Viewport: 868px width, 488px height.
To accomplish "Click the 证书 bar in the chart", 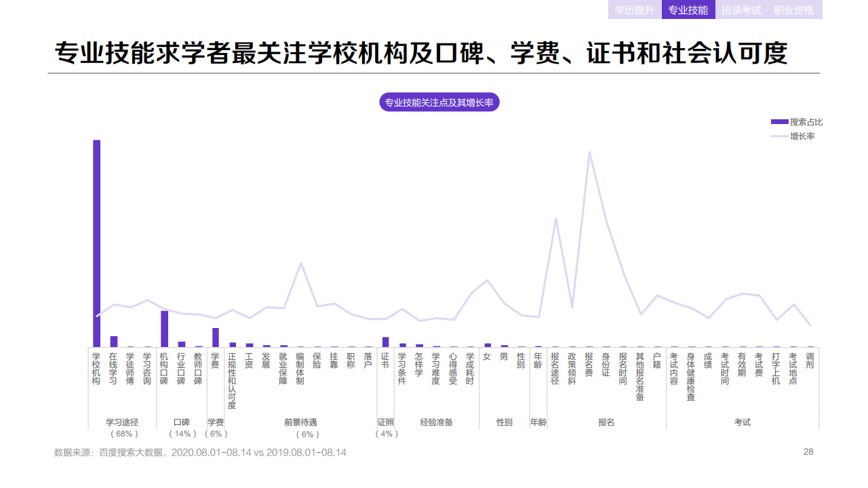I will pyautogui.click(x=385, y=342).
